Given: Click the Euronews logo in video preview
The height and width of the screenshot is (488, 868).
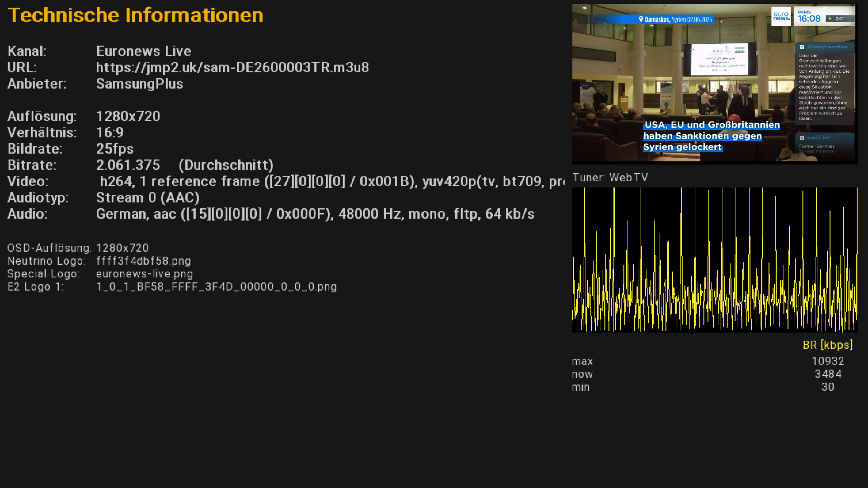Looking at the screenshot, I should 781,16.
